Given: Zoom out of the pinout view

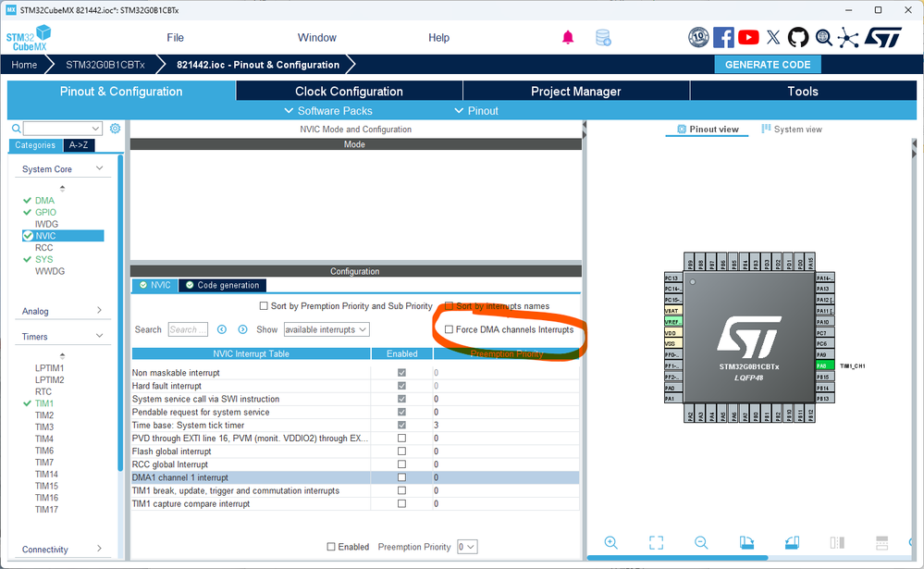Looking at the screenshot, I should (701, 542).
